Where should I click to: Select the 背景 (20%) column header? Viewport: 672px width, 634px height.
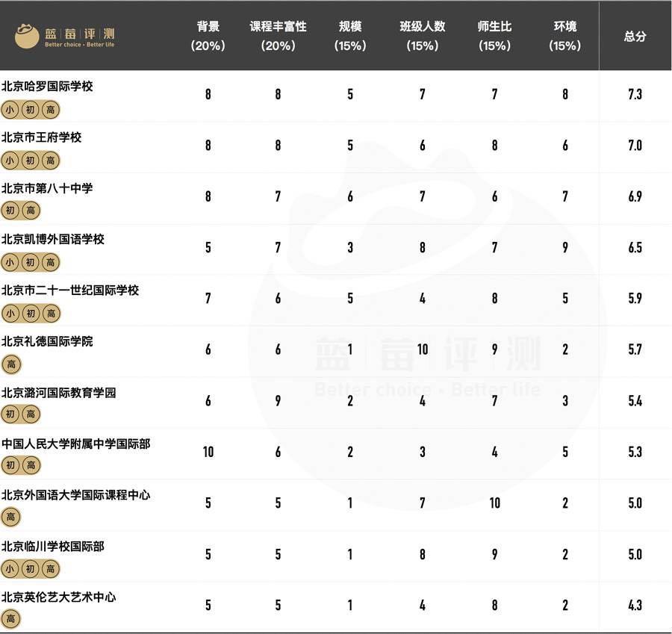pyautogui.click(x=208, y=36)
